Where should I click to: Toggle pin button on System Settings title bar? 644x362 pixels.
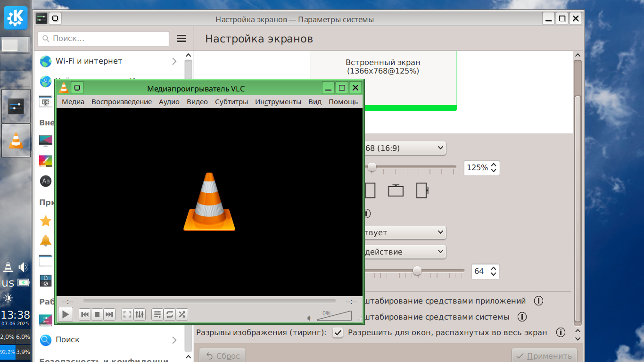(x=55, y=19)
